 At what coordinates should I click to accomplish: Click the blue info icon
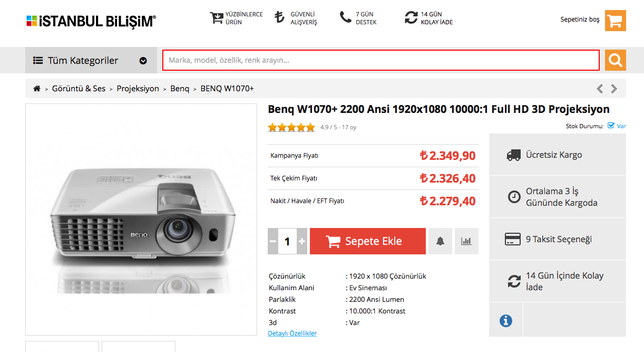click(505, 320)
